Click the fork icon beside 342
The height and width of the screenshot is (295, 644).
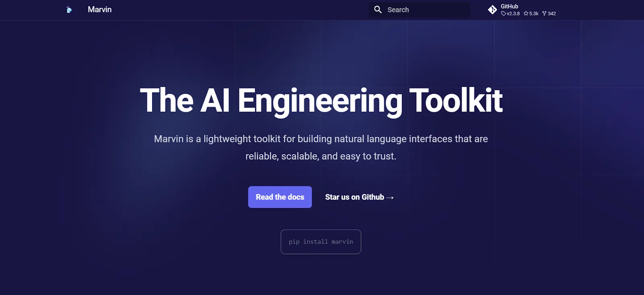pos(544,14)
